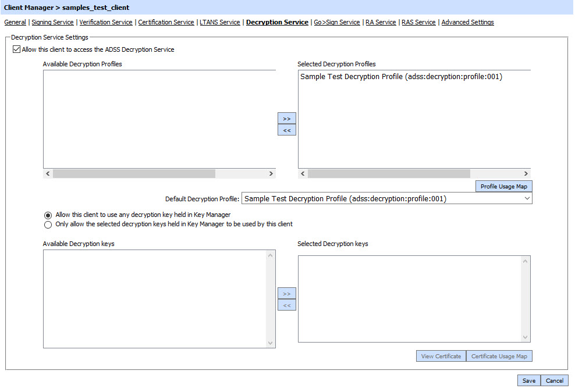
Task: Select Allow any decryption key radio option
Action: coord(48,215)
